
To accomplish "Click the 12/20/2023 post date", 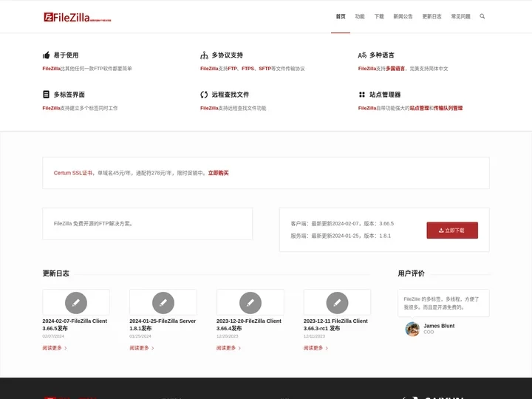I will [228, 336].
